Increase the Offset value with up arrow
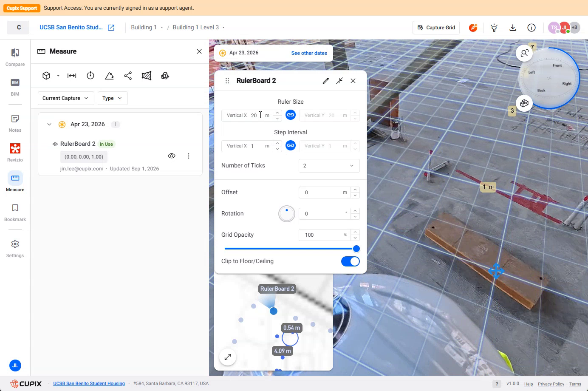The image size is (588, 391). click(x=355, y=190)
